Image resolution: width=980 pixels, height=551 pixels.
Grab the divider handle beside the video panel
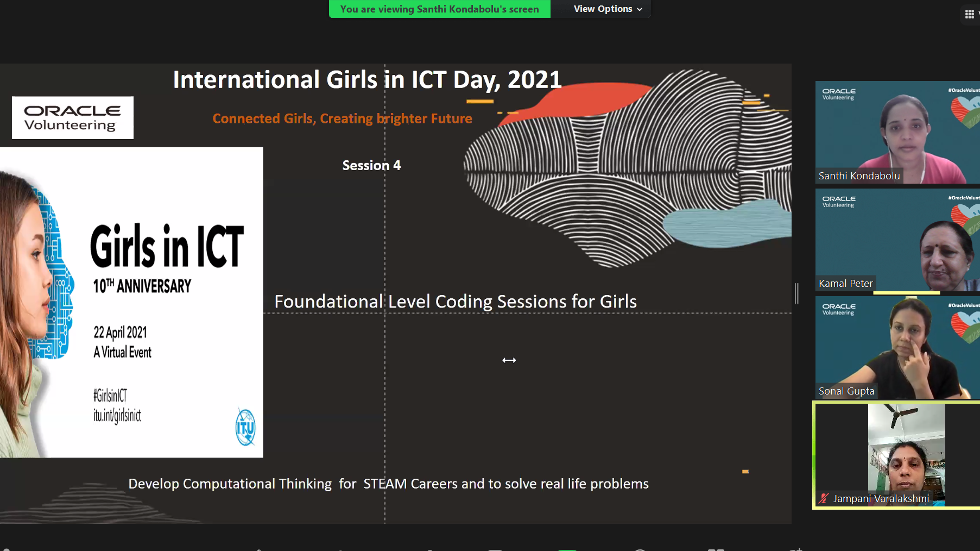pos(796,293)
